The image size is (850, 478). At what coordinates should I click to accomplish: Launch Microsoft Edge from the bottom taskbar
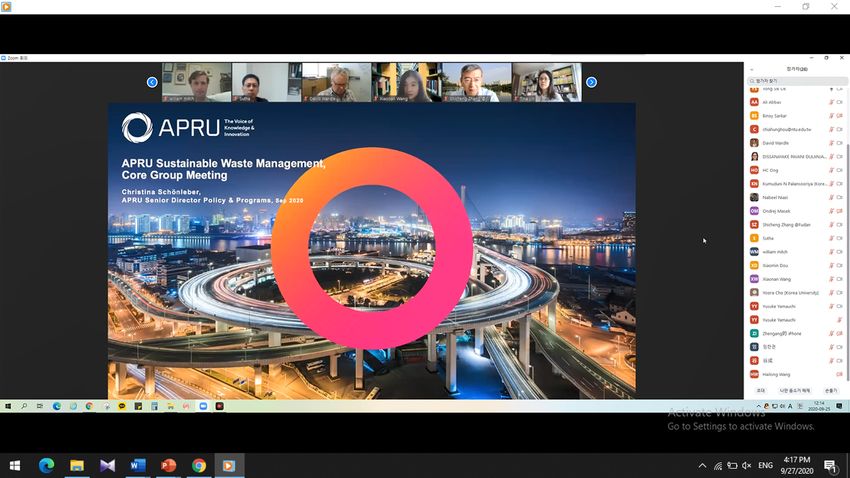tap(47, 466)
